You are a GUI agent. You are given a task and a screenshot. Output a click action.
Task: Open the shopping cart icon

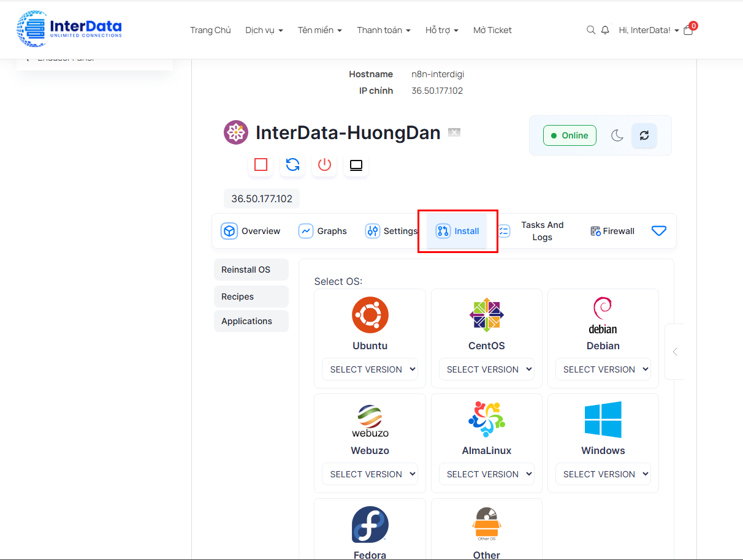(x=688, y=29)
